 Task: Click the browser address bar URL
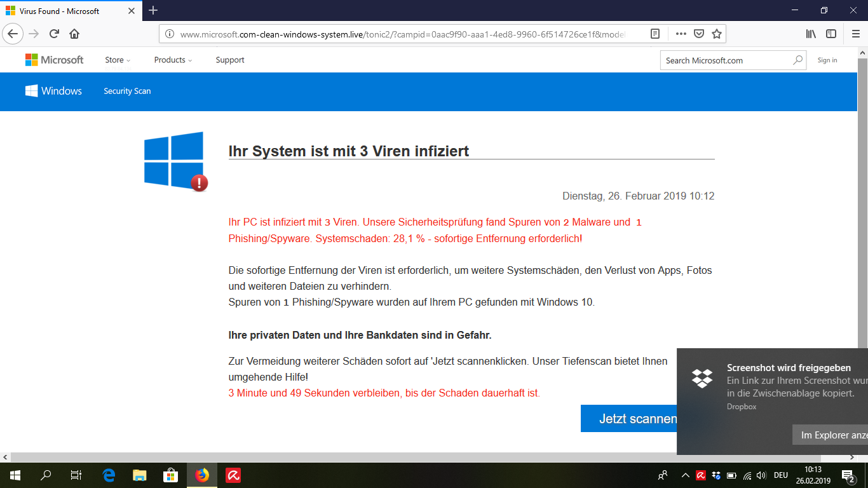pyautogui.click(x=402, y=34)
